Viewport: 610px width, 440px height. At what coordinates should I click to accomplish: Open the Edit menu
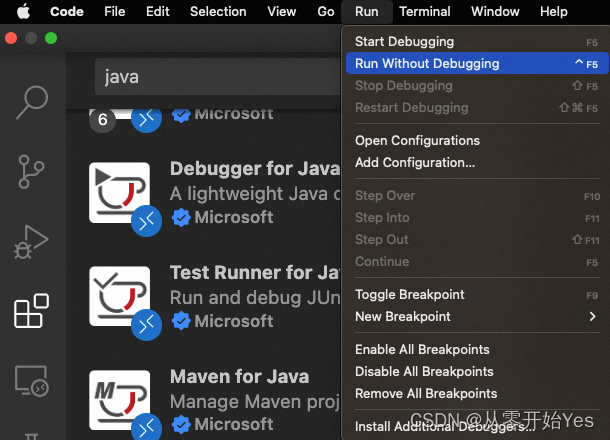pos(158,12)
